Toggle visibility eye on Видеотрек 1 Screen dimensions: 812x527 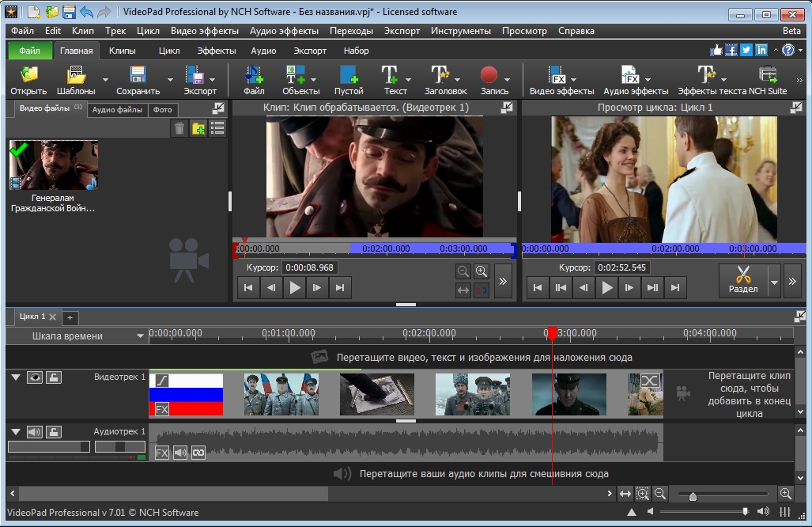click(x=35, y=377)
